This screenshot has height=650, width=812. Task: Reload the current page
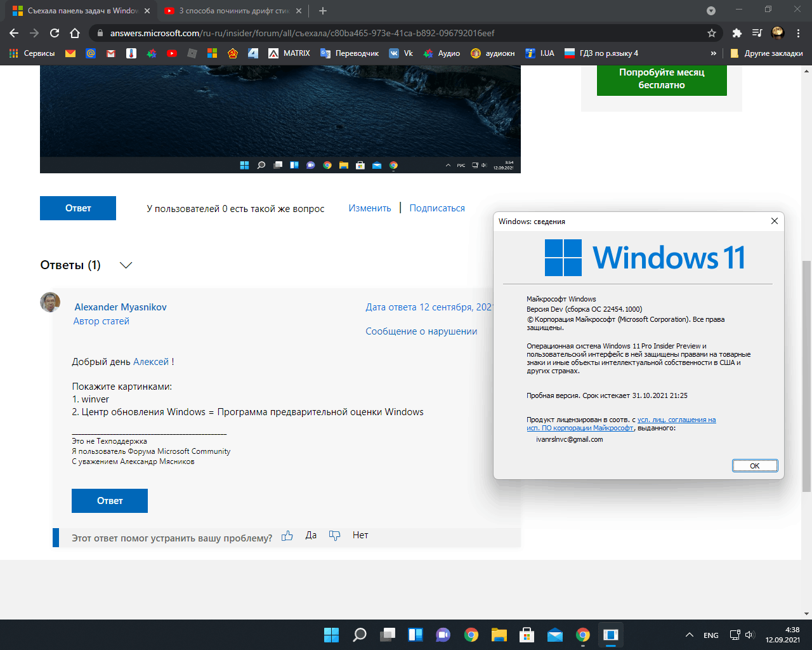[x=55, y=33]
